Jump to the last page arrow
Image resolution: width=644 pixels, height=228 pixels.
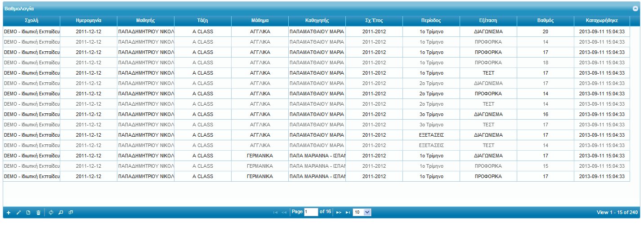348,212
